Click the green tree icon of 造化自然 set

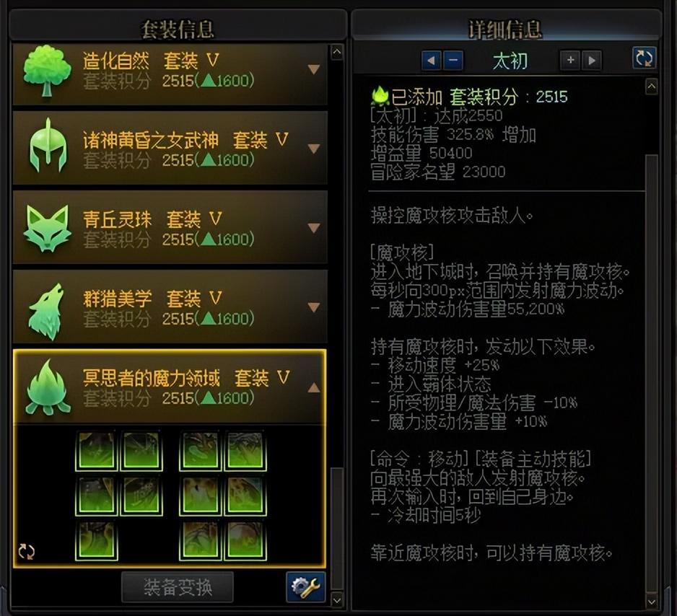(x=47, y=71)
